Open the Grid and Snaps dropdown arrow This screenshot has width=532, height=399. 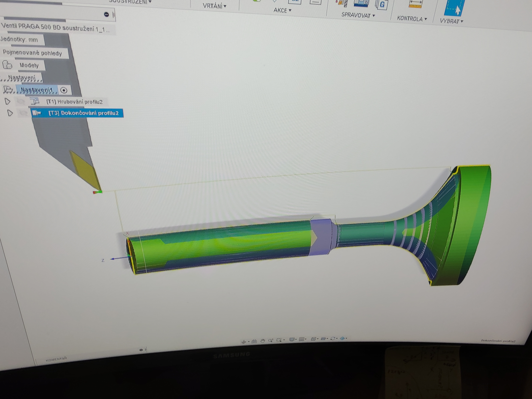point(306,339)
